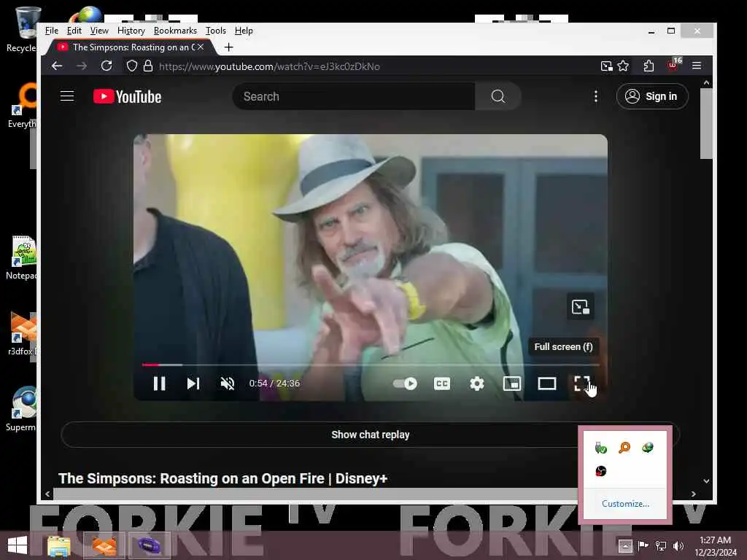Click safely remove hardware tray icon
This screenshot has height=560, width=747.
click(601, 448)
